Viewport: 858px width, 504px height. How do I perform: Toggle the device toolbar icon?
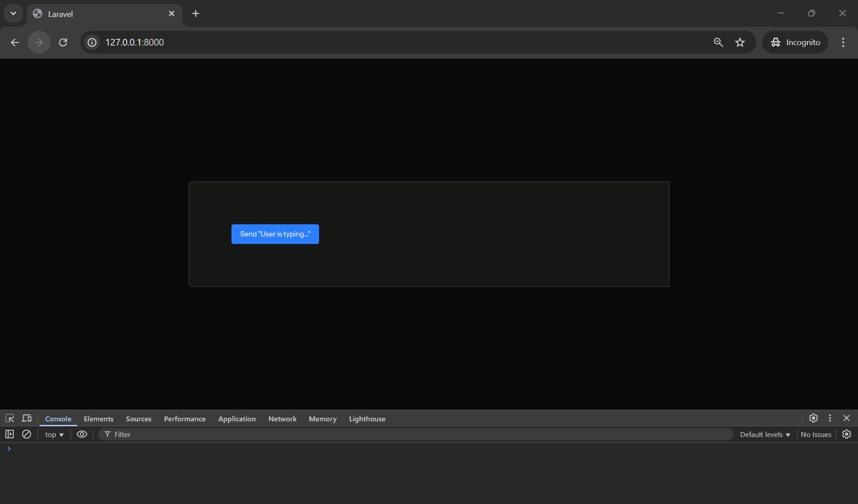[x=27, y=418]
